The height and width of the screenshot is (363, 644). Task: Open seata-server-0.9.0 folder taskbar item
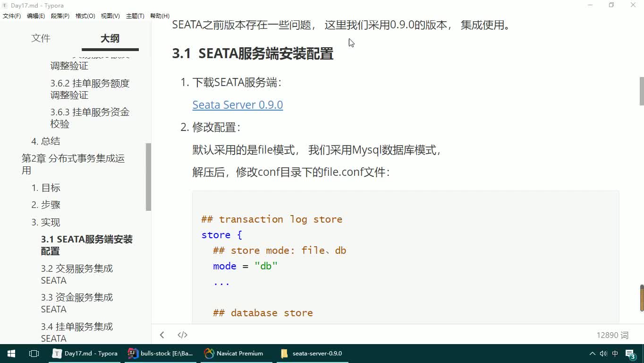(x=312, y=353)
